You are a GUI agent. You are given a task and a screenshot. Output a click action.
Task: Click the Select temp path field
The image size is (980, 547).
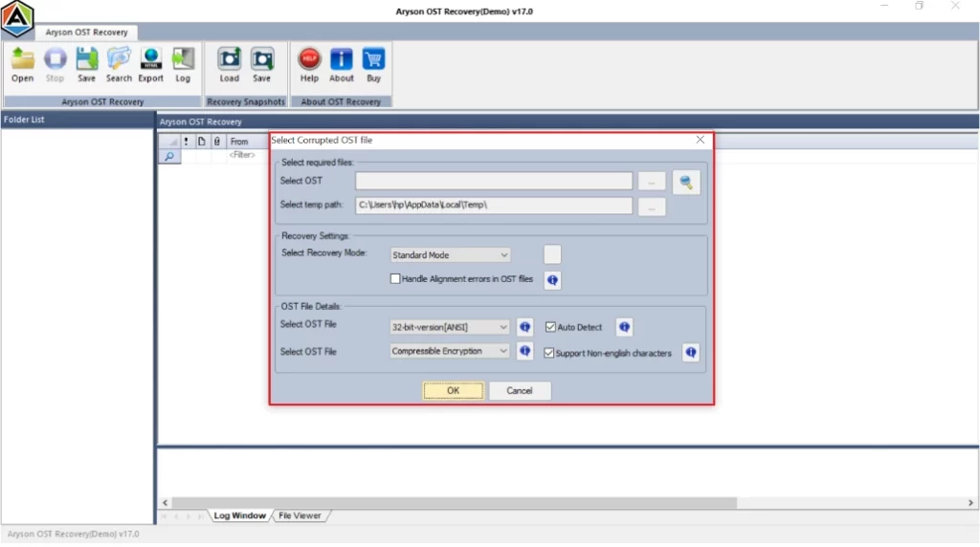(x=494, y=206)
